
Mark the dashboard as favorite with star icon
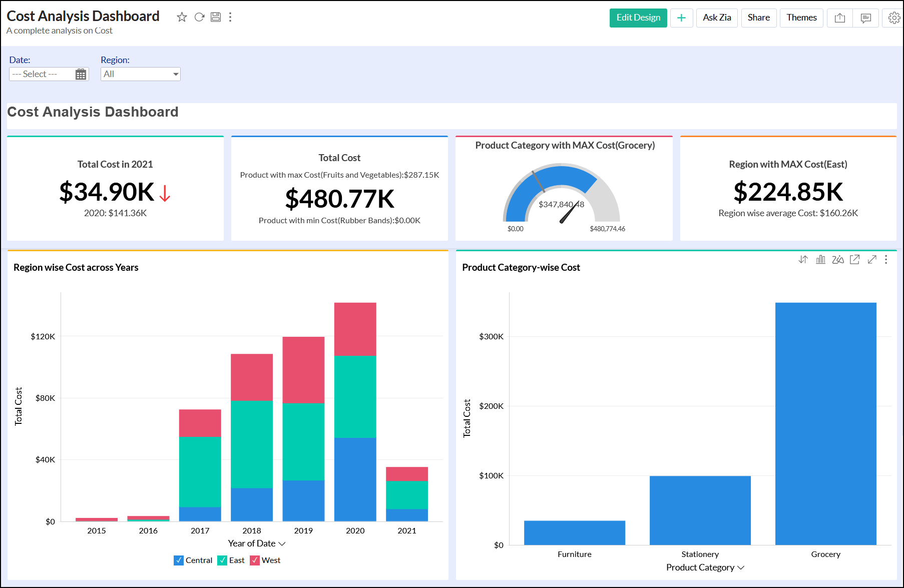tap(182, 17)
